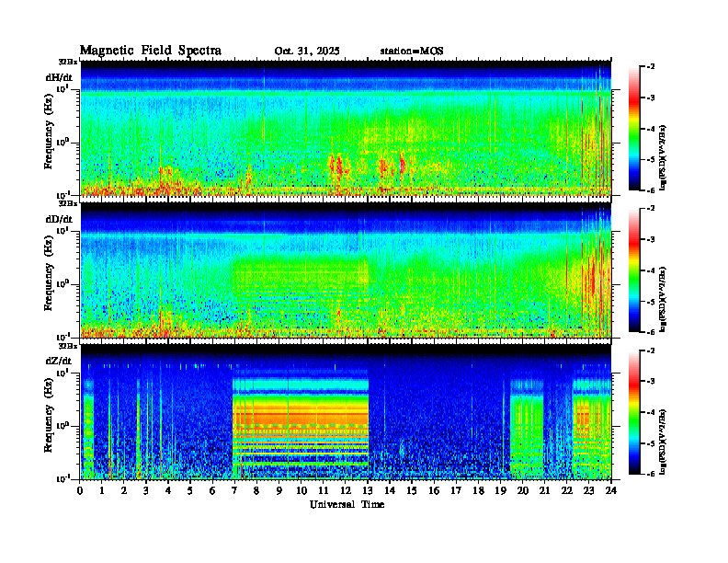Click hour "16" on the Universal Time axis

(x=434, y=491)
